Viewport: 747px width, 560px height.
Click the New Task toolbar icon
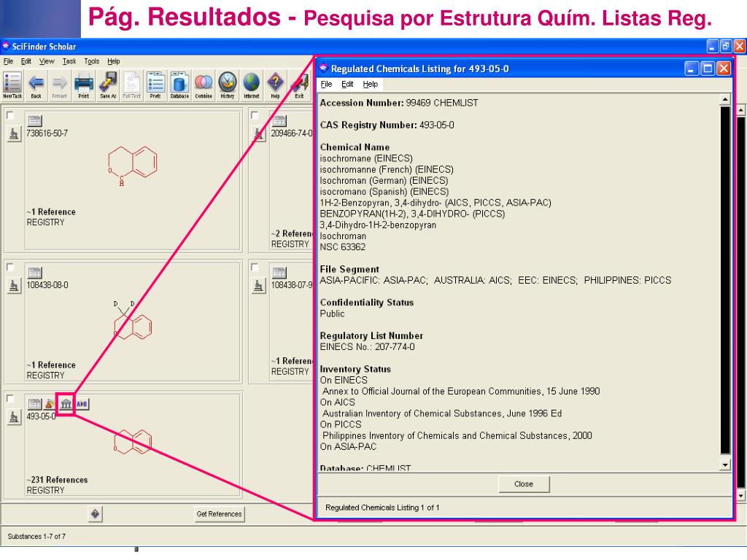(x=12, y=85)
